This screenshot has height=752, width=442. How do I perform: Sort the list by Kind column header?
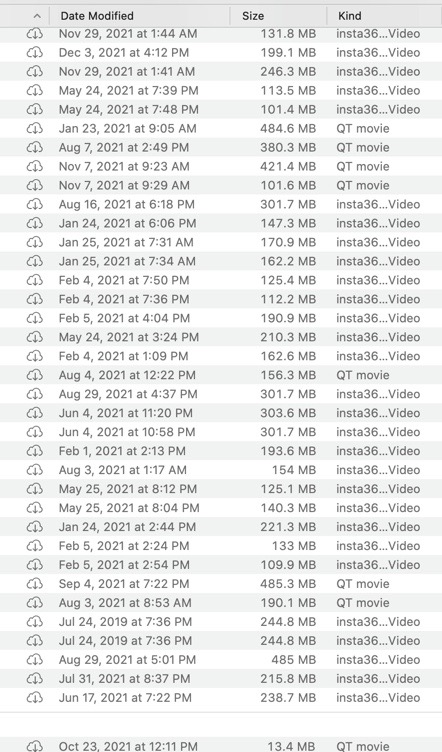pyautogui.click(x=349, y=16)
